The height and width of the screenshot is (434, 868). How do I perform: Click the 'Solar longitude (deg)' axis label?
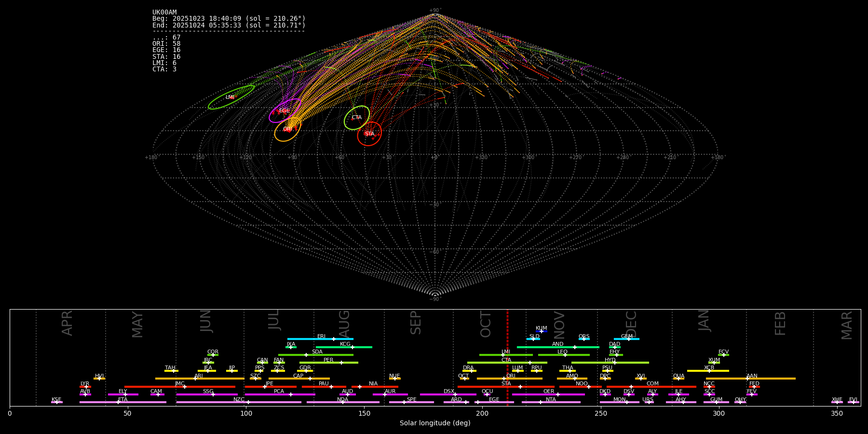[435, 423]
